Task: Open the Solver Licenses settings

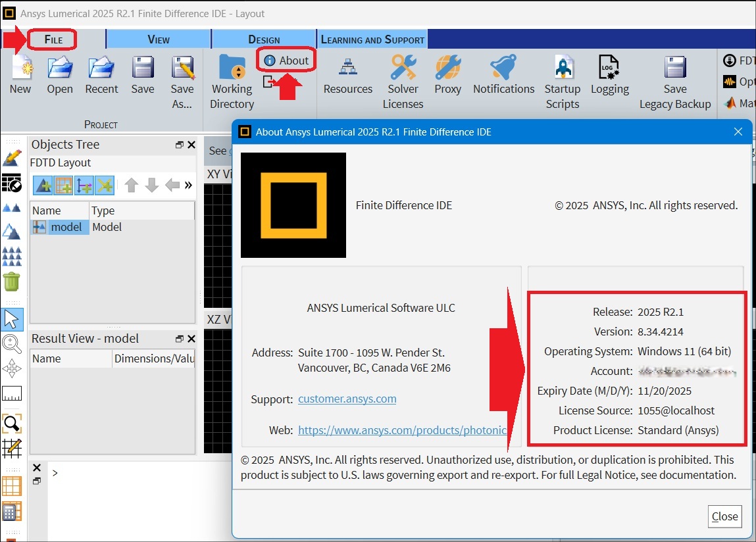Action: click(x=403, y=70)
